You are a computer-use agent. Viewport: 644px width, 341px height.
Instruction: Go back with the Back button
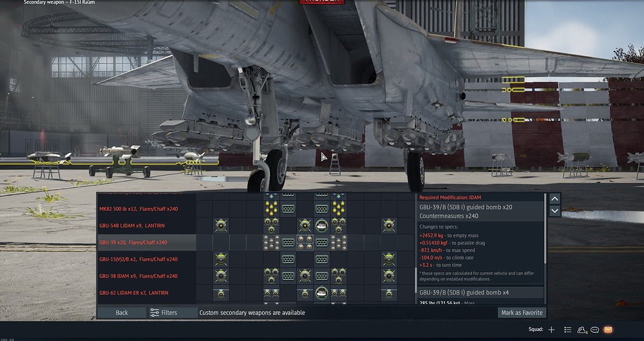point(122,313)
